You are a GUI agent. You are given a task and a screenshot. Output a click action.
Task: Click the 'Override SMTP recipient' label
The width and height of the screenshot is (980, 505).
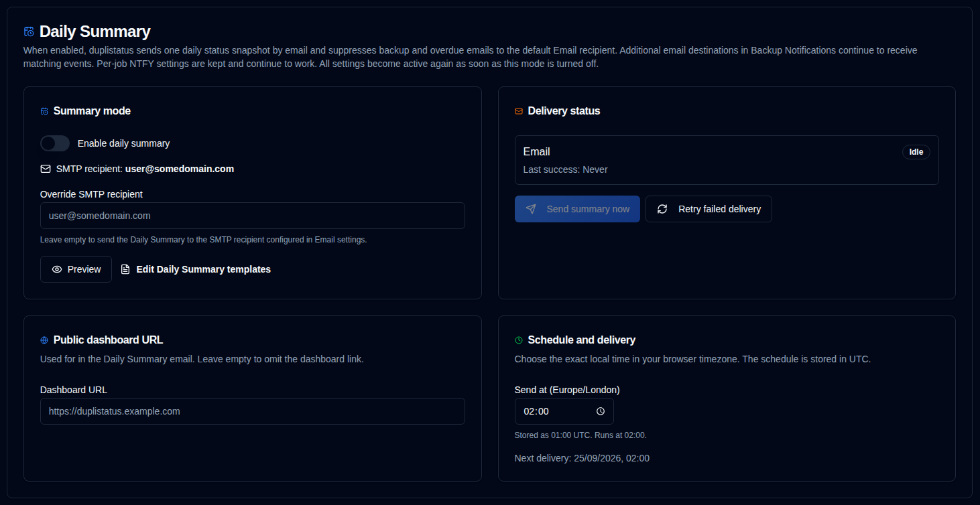tap(91, 194)
